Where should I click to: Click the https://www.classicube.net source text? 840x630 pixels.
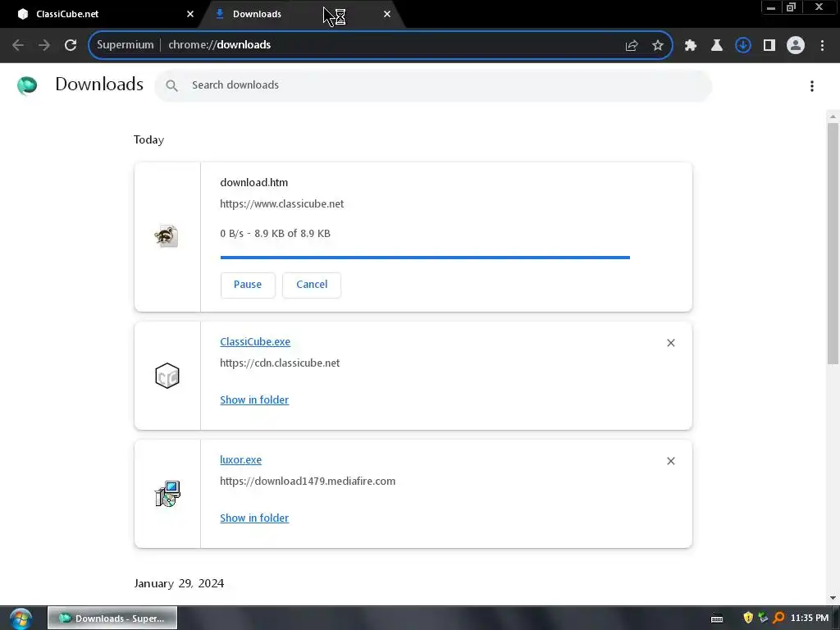[x=282, y=204]
